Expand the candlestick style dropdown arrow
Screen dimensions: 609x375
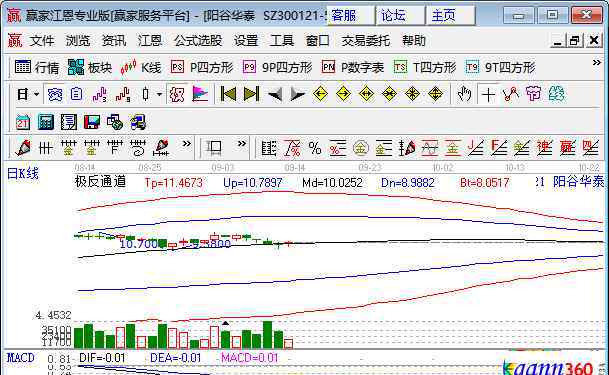coord(159,94)
